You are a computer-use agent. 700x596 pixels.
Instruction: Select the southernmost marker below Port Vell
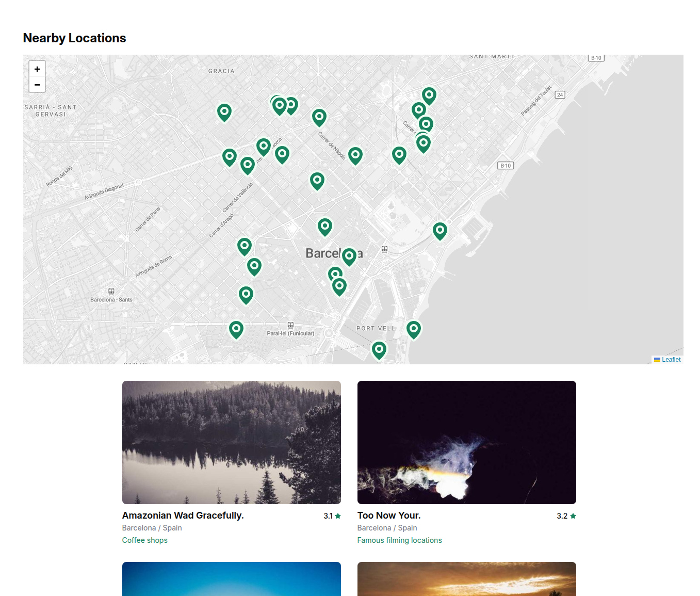379,350
